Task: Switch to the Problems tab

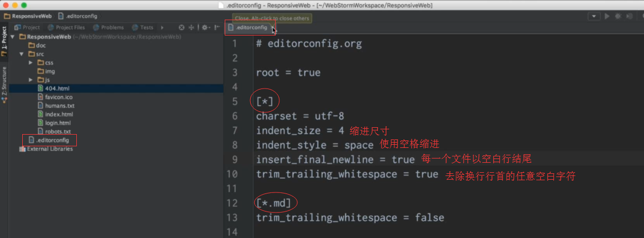Action: point(108,27)
